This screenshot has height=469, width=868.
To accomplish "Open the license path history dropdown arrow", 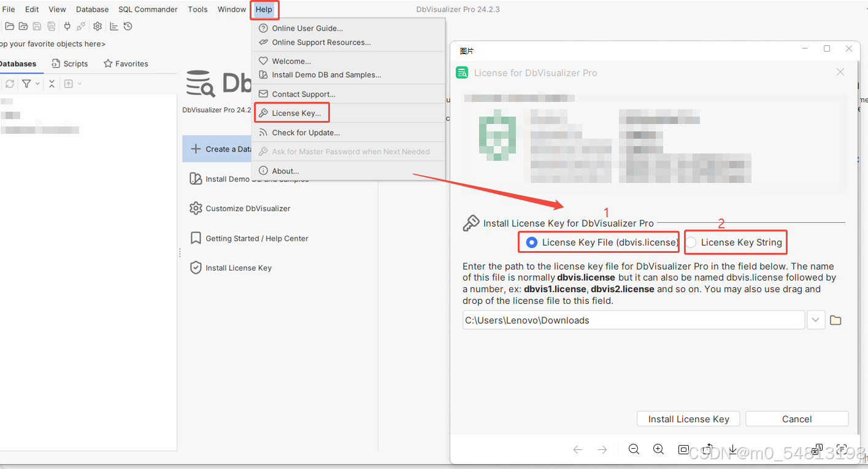I will [x=815, y=320].
